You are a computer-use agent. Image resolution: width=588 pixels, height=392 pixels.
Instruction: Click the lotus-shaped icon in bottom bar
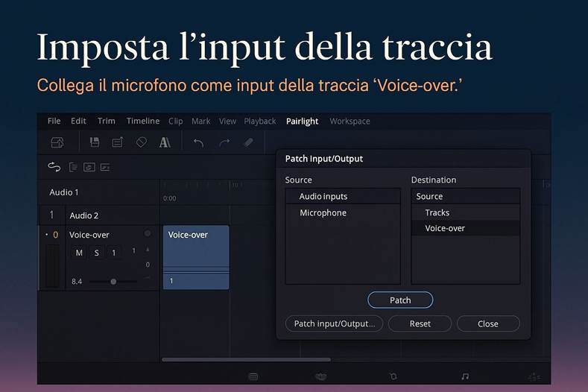click(321, 376)
